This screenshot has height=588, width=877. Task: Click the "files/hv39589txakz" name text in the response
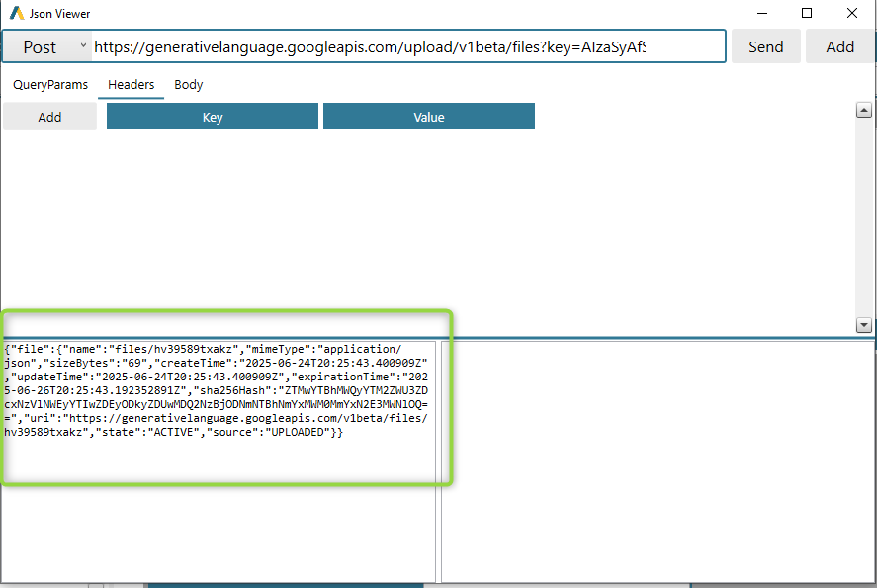(173, 349)
